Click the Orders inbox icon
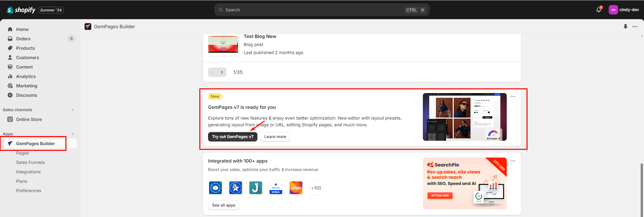Screen dimensions: 644x217 (10, 39)
